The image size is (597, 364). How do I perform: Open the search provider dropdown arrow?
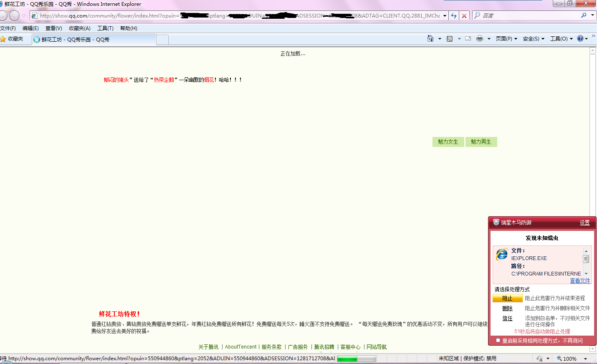[592, 15]
